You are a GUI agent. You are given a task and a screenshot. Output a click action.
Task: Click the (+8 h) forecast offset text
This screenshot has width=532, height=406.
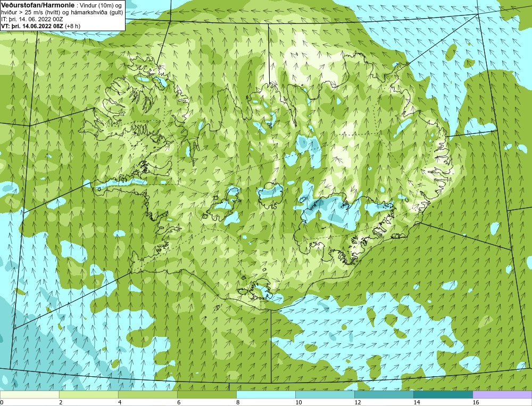click(73, 26)
